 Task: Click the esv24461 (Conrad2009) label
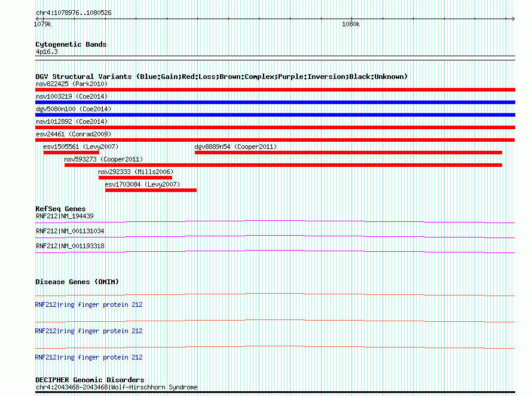click(74, 134)
